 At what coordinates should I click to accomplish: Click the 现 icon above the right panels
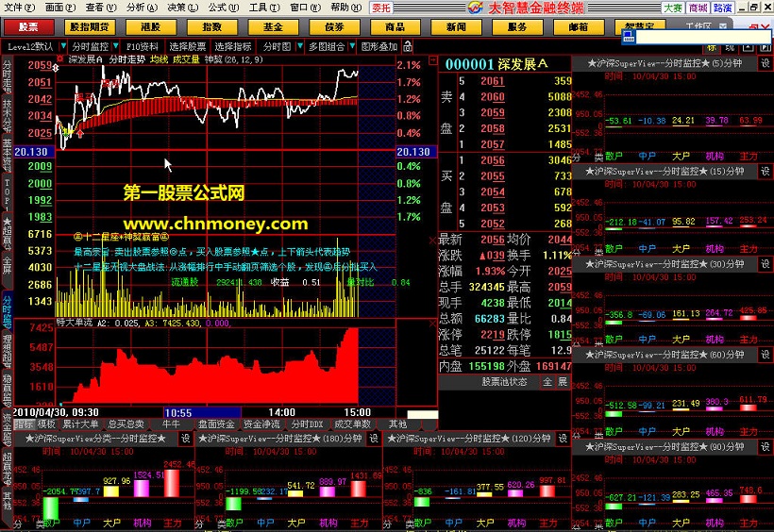click(730, 48)
